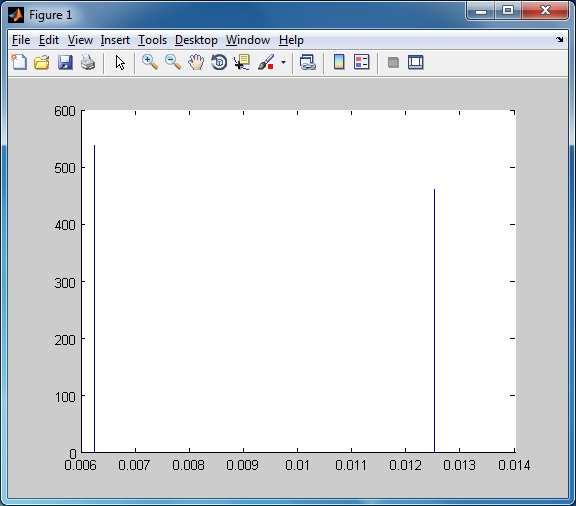Dock the figure using the corner arrow

tap(559, 39)
